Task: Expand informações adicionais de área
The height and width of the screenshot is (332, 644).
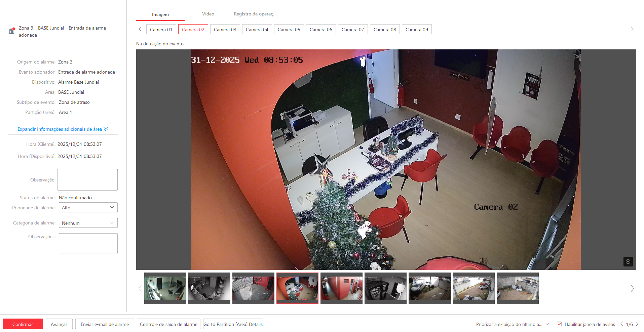Action: tap(63, 129)
